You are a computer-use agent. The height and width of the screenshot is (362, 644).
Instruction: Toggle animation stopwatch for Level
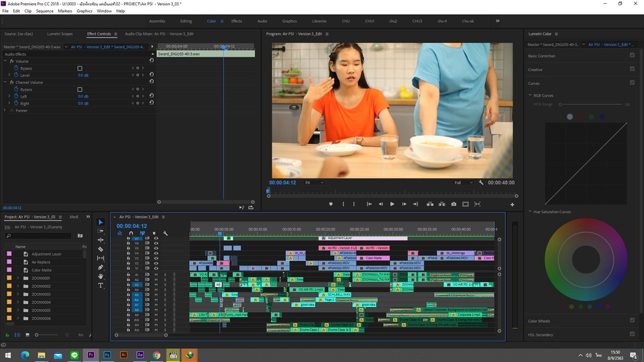point(16,75)
